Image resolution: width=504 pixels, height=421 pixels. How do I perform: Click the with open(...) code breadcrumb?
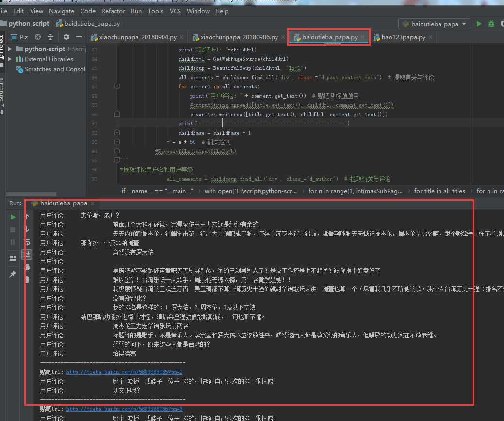(251, 191)
